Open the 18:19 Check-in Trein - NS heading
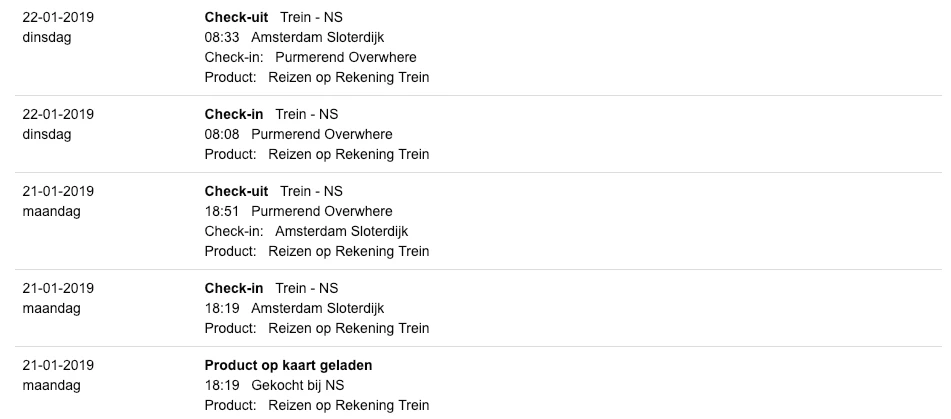 coord(271,288)
